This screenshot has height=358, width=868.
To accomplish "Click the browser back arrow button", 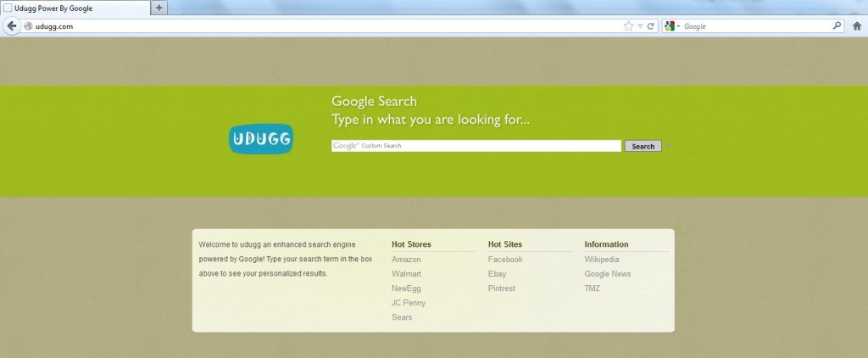I will coord(11,26).
